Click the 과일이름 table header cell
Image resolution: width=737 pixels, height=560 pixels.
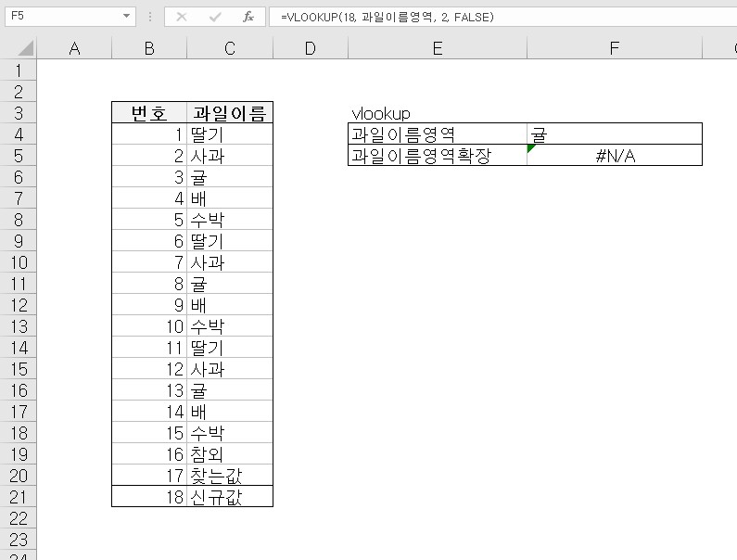pyautogui.click(x=230, y=113)
